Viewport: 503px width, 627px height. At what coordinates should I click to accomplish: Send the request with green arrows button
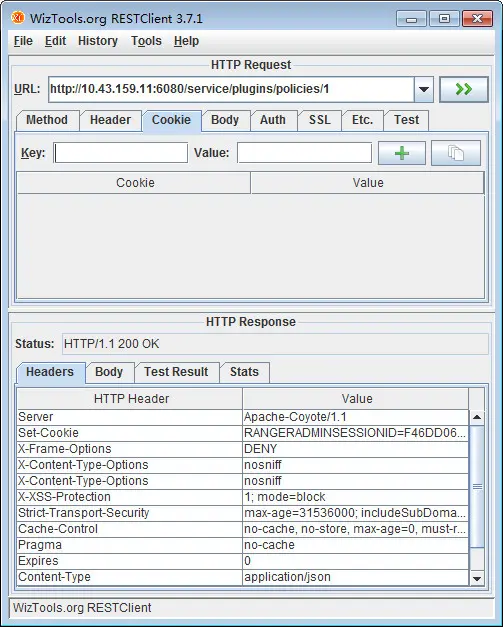click(463, 89)
